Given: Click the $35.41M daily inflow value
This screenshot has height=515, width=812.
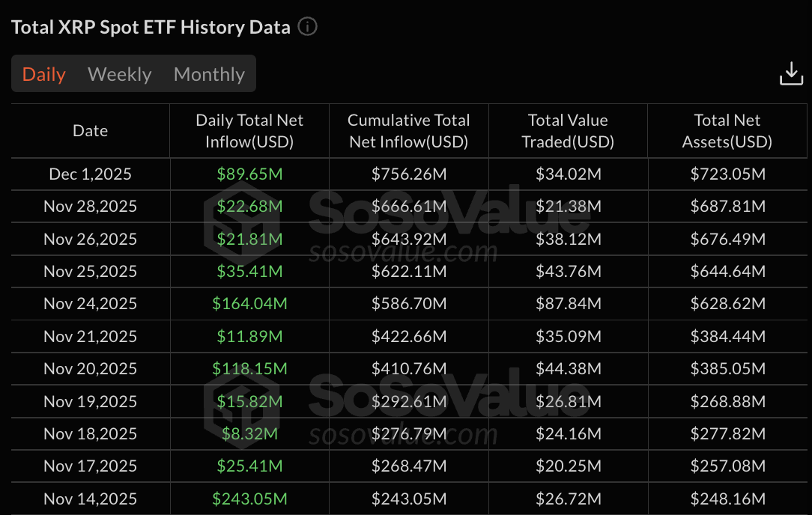Looking at the screenshot, I should pos(249,271).
